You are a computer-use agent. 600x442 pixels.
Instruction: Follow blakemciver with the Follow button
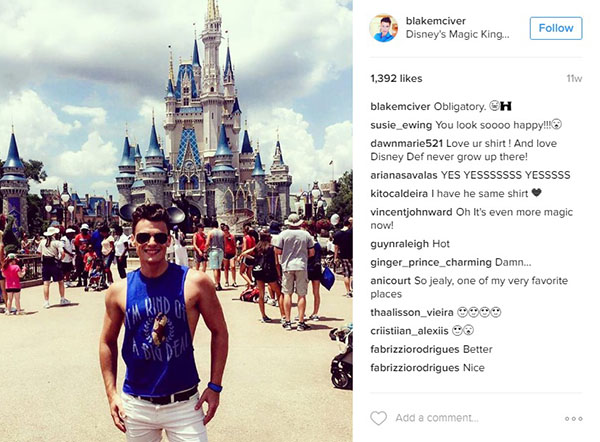pos(556,28)
